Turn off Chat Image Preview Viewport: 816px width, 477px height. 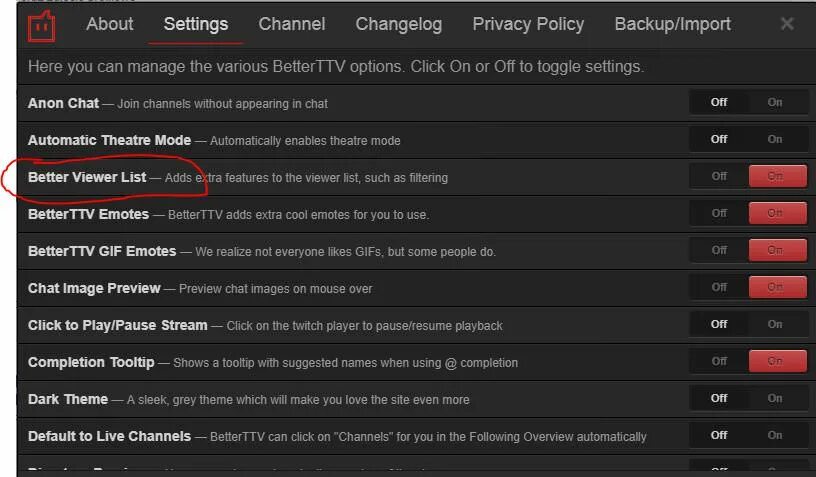719,287
